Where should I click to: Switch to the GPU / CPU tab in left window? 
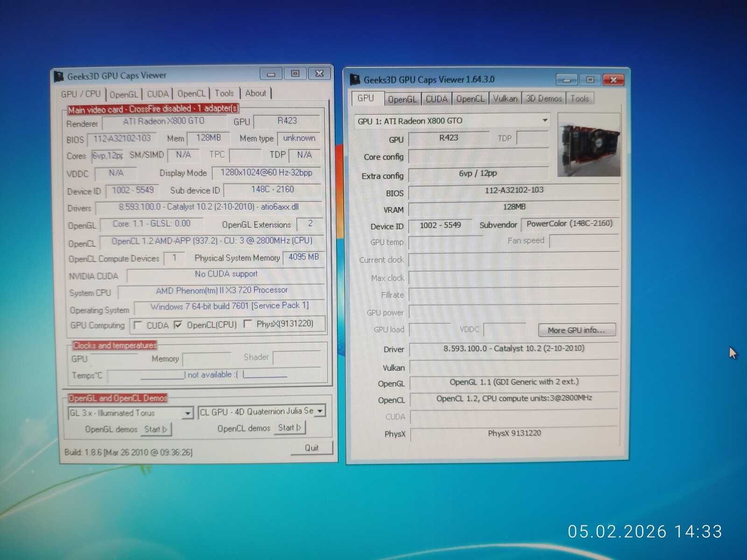pyautogui.click(x=81, y=94)
